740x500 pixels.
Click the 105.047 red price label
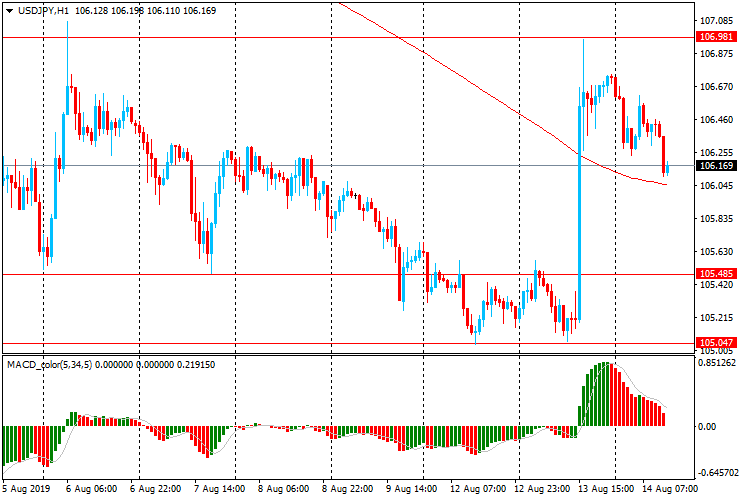[x=716, y=343]
